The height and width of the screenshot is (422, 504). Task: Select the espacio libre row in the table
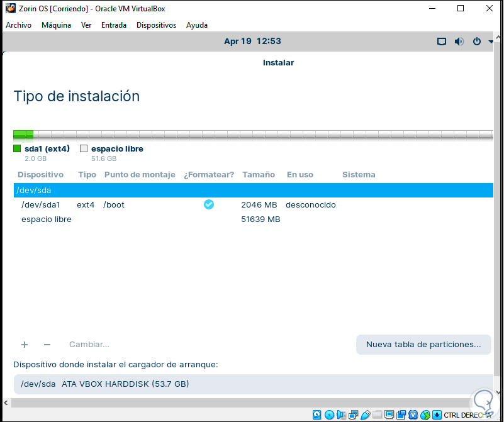pyautogui.click(x=254, y=219)
